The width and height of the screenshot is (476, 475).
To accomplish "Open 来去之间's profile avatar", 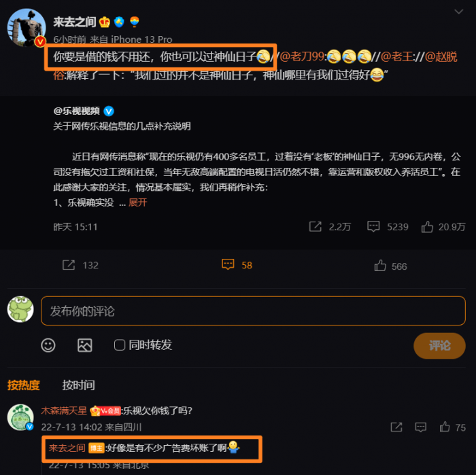I will point(27,28).
